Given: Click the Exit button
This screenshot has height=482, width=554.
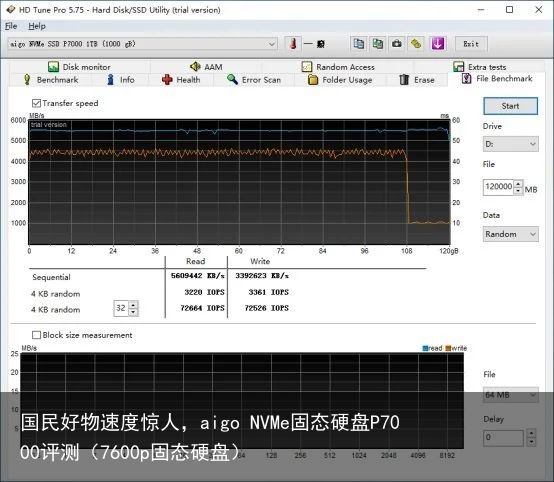Looking at the screenshot, I should click(x=471, y=44).
